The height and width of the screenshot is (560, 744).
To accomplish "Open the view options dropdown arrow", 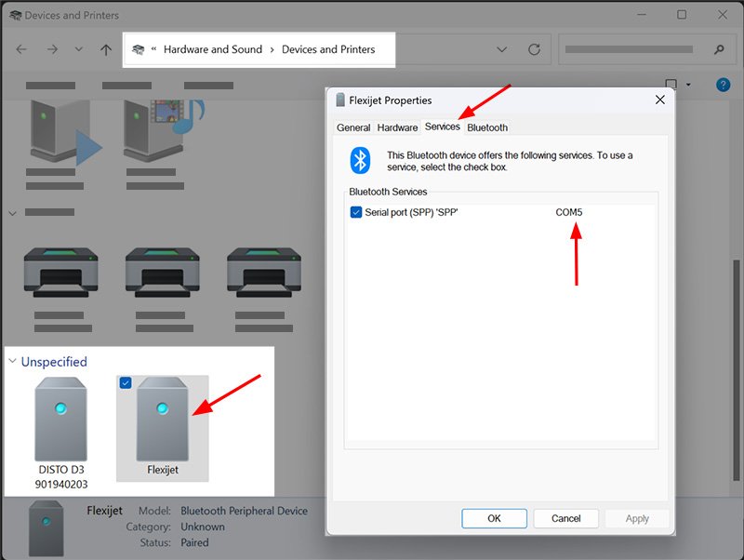I will coord(688,85).
